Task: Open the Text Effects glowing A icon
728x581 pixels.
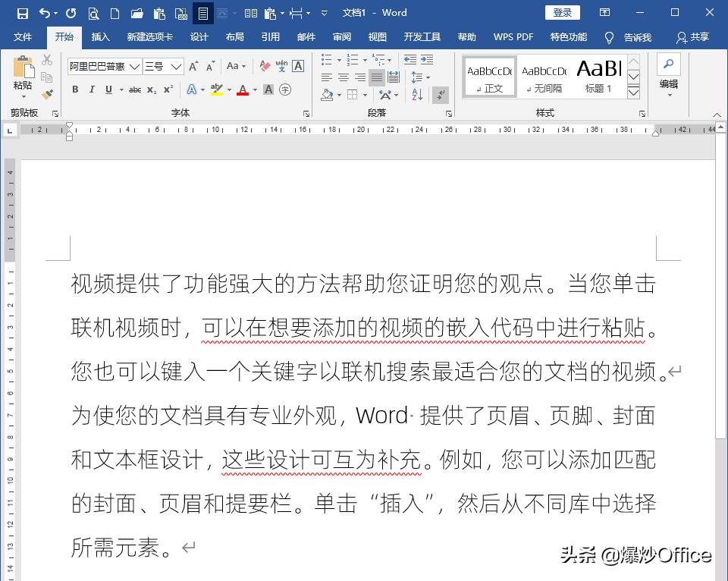Action: click(192, 90)
